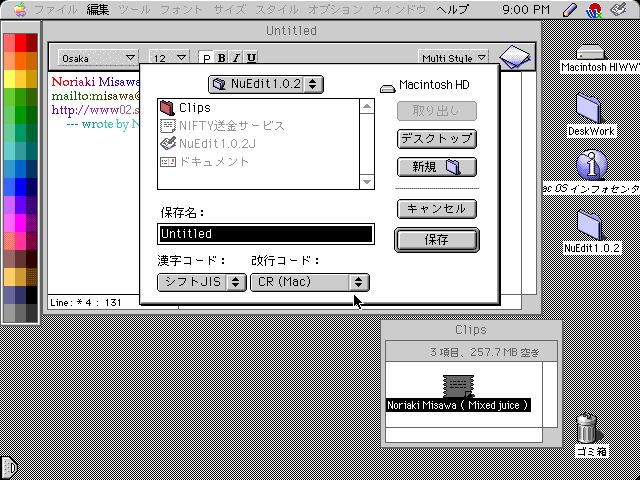Click the stacked pages icon in NuEdit toolbar
Screen dimensions: 640x480
pyautogui.click(x=515, y=57)
